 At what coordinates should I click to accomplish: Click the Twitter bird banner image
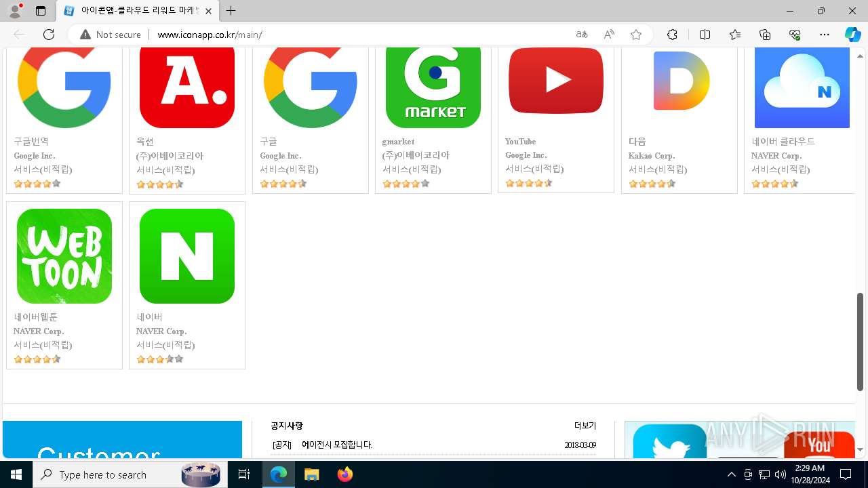click(x=670, y=441)
